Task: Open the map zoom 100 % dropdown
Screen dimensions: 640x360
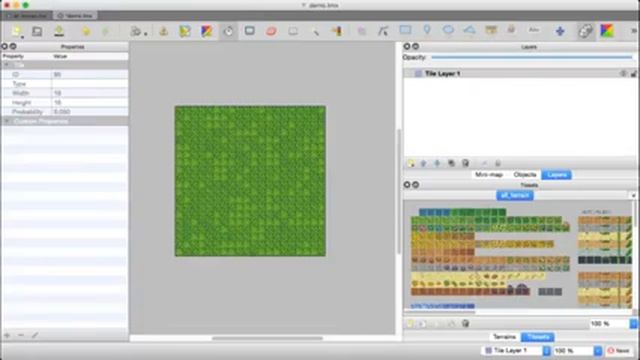Action: (598, 351)
